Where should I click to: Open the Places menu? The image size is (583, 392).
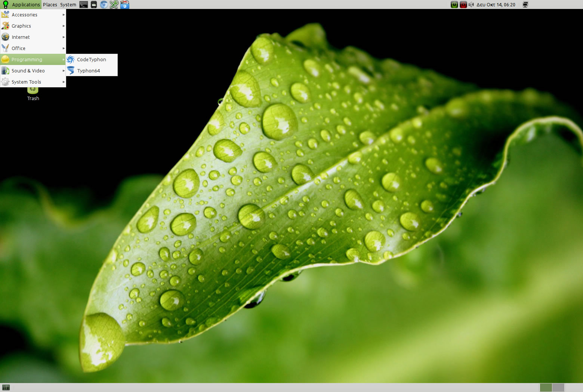coord(50,4)
